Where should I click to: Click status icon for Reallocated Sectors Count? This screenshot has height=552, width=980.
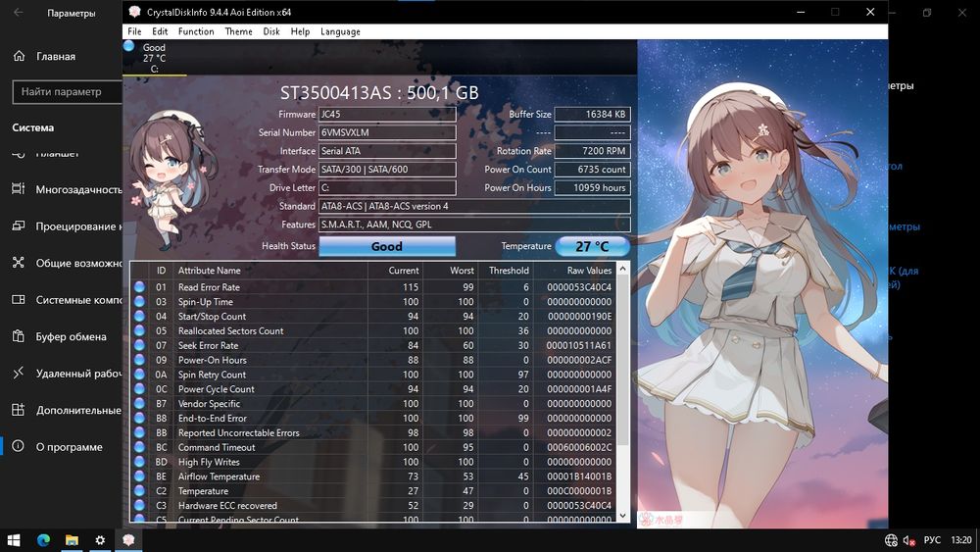(139, 330)
